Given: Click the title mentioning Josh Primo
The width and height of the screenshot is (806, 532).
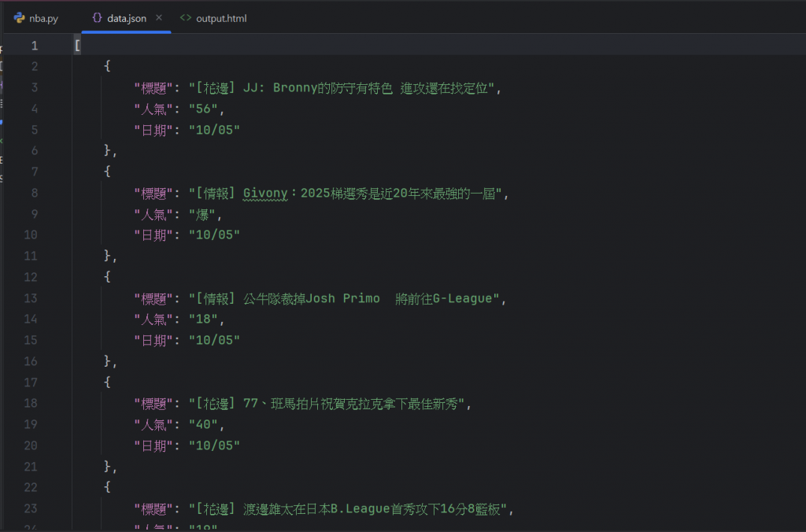Looking at the screenshot, I should click(x=345, y=298).
